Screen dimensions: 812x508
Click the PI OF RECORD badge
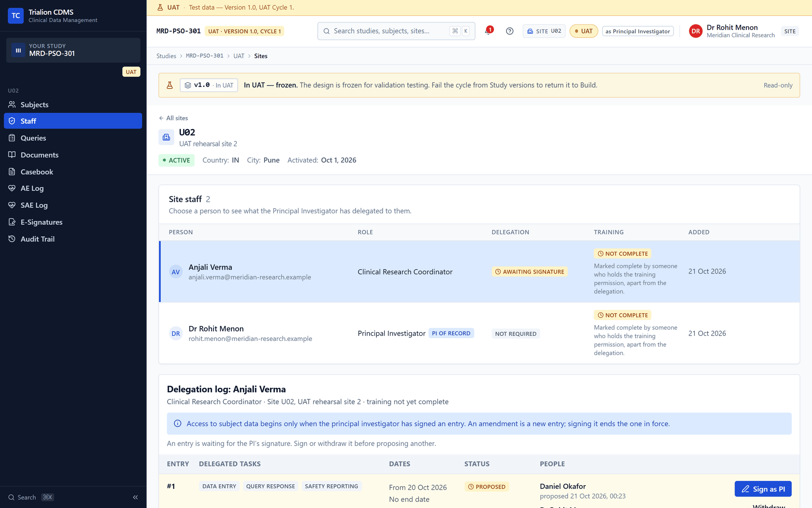click(x=451, y=333)
